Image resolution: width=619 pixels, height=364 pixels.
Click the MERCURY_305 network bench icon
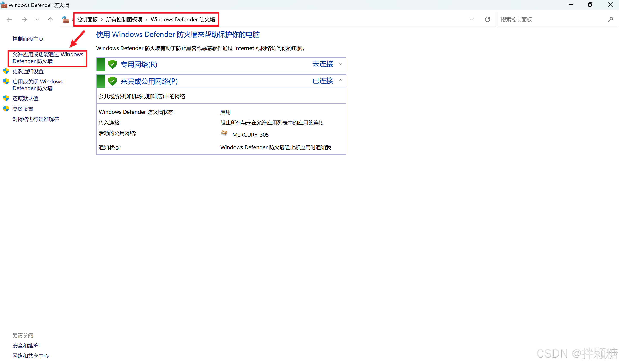[224, 133]
